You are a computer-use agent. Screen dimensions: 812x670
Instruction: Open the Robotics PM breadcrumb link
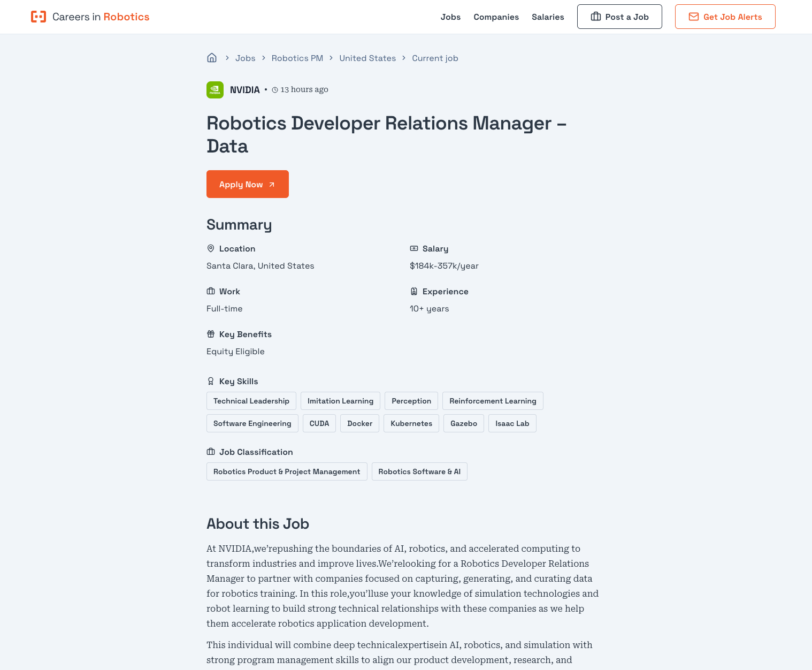(x=297, y=58)
